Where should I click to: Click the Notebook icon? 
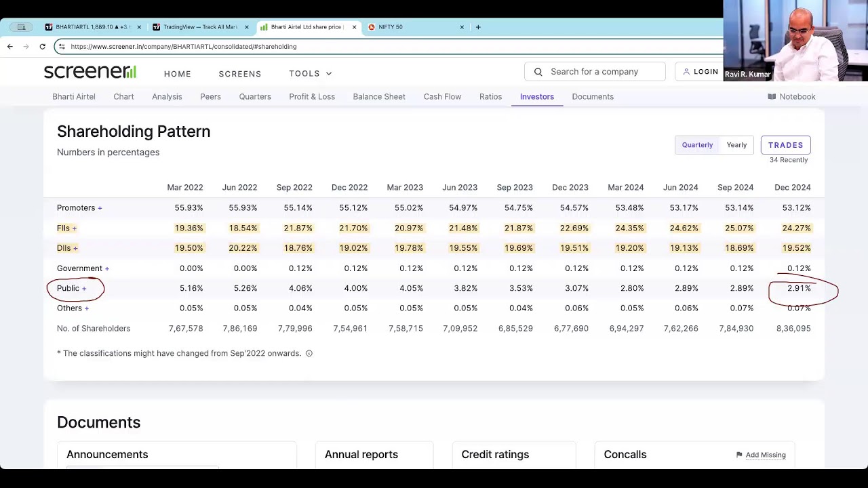point(772,96)
